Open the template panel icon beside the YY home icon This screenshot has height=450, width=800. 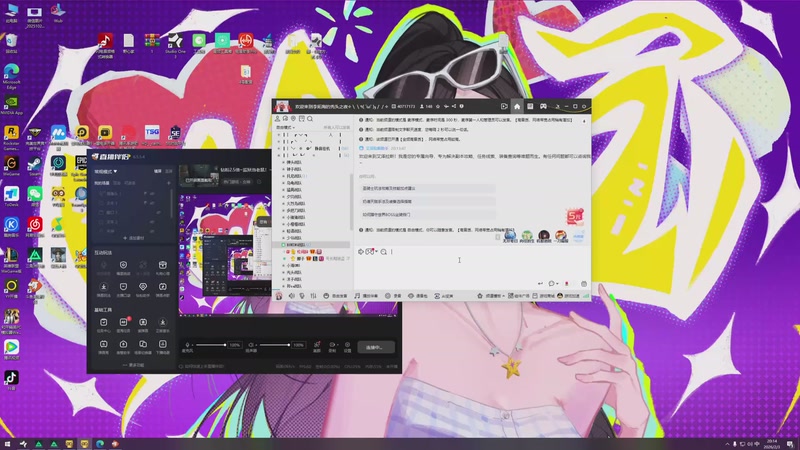530,107
